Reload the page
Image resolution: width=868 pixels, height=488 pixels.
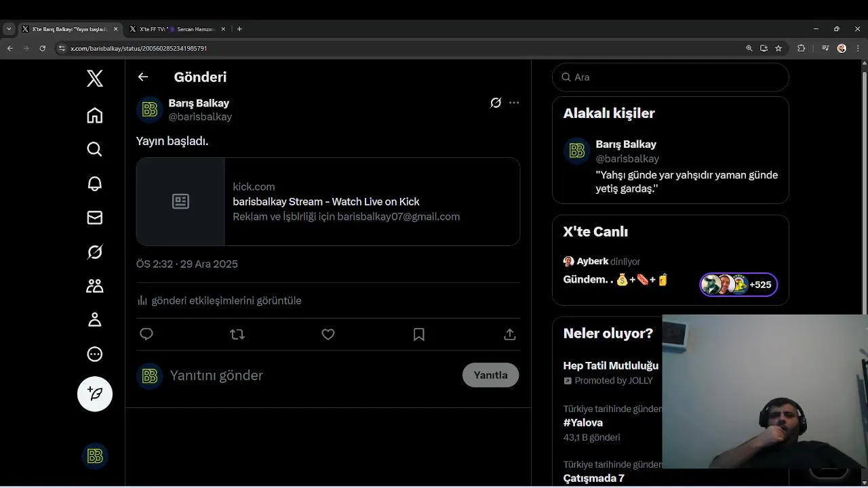pyautogui.click(x=43, y=48)
